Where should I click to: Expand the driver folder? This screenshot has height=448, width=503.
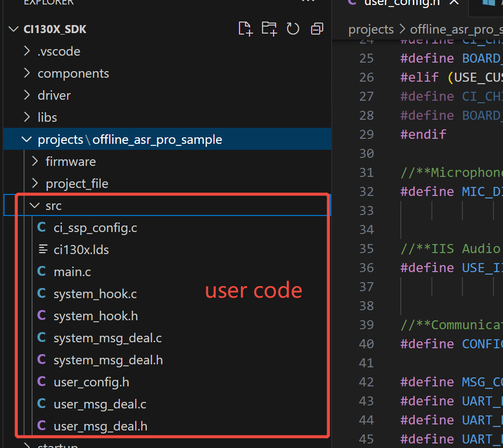tap(54, 95)
